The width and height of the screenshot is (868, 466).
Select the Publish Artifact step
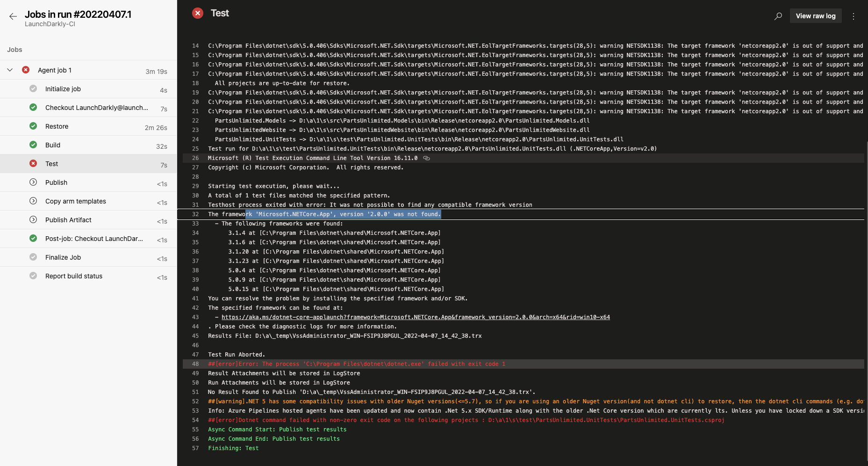pyautogui.click(x=88, y=220)
